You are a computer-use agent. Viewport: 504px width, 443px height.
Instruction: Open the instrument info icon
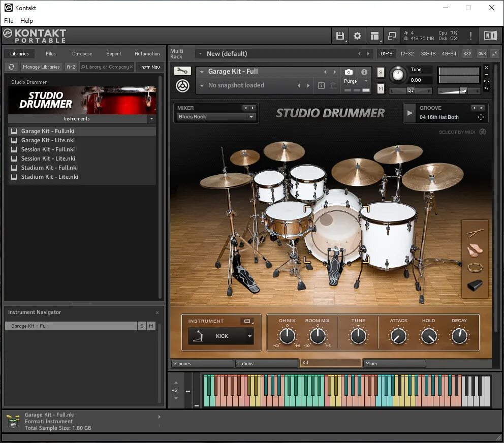tap(364, 72)
